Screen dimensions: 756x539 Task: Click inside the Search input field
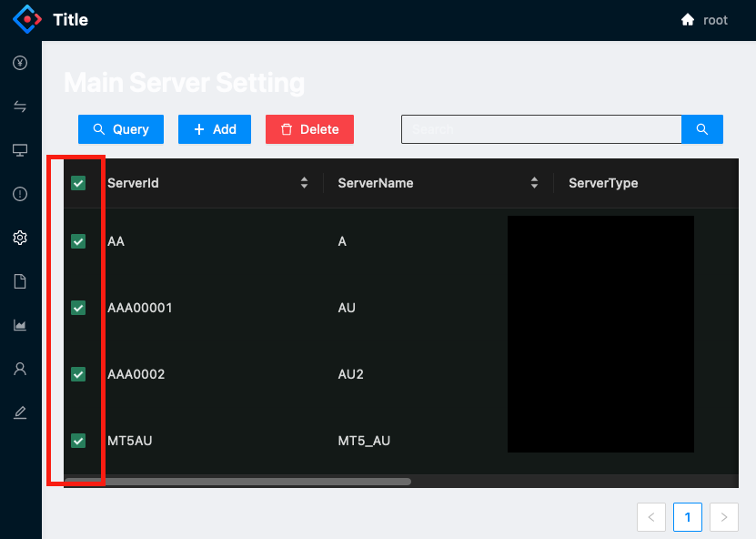tap(540, 129)
